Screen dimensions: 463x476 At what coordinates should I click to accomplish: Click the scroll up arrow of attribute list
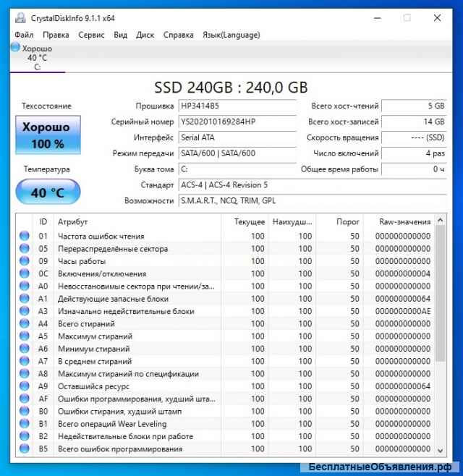[441, 220]
